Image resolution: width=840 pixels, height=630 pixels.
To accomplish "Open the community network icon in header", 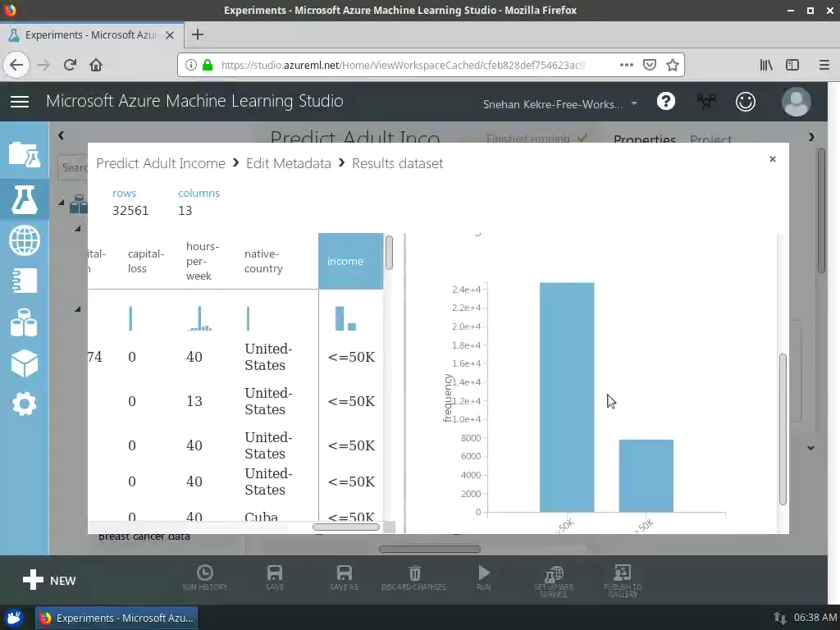I will (706, 101).
